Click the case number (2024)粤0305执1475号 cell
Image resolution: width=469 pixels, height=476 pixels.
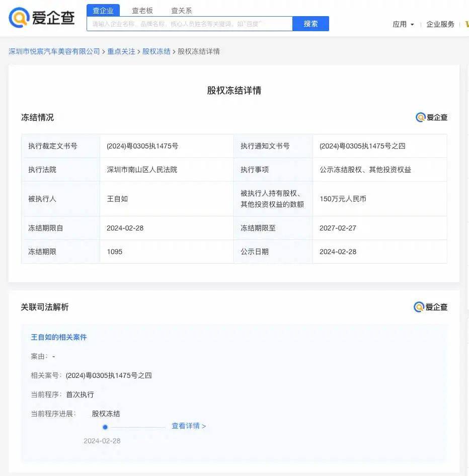point(142,146)
